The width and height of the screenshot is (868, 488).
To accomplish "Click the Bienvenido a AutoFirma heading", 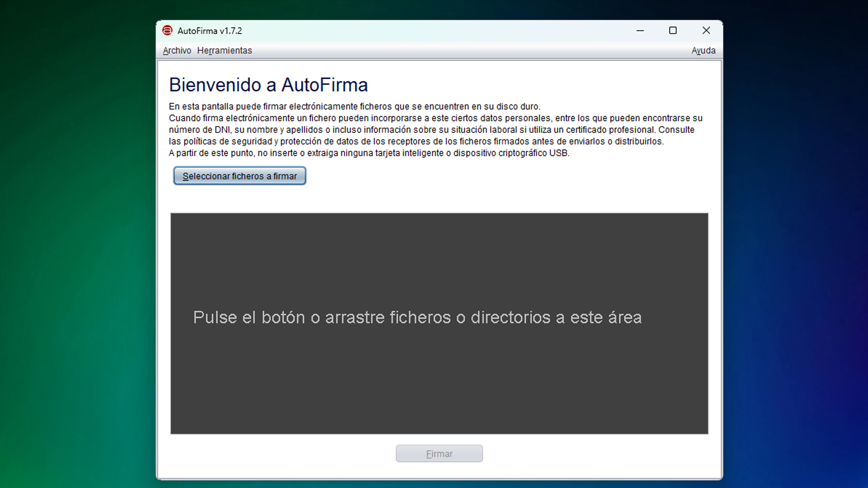I will 268,85.
